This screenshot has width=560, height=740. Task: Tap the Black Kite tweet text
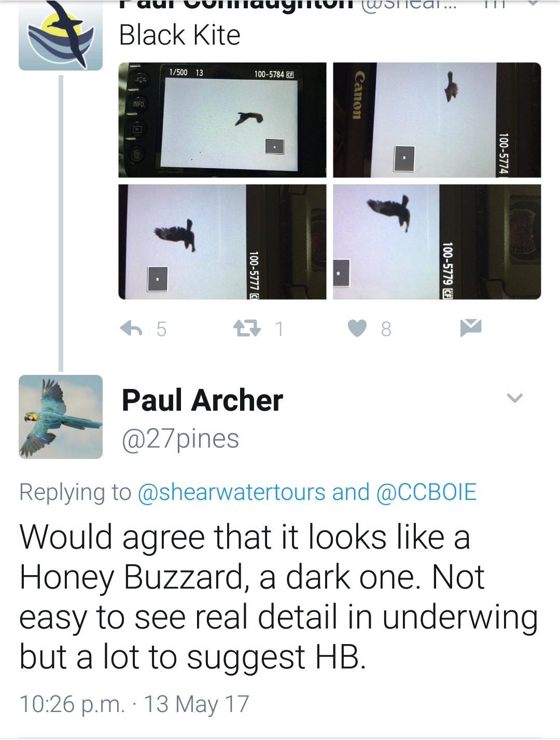pos(179,35)
